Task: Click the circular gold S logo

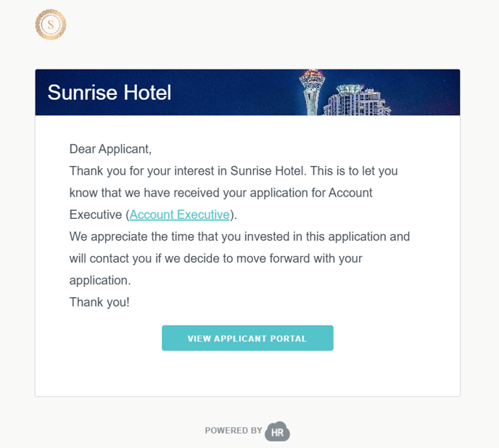Action: click(x=51, y=25)
